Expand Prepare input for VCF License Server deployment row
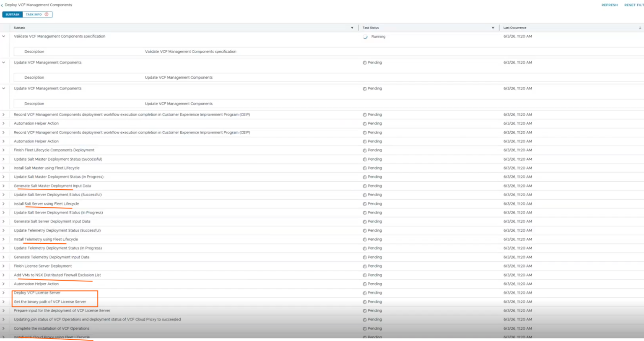644x341 pixels. pyautogui.click(x=4, y=311)
